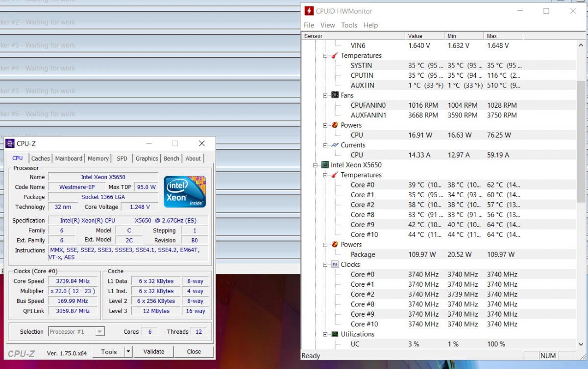This screenshot has width=588, height=369.
Task: Click the Clocks node icon
Action: click(x=334, y=264)
